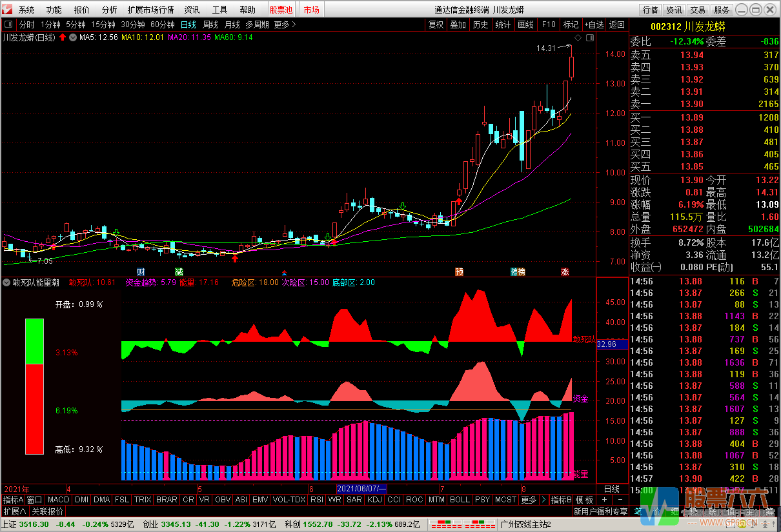Open the 工具 menu
781x532 pixels.
220,10
